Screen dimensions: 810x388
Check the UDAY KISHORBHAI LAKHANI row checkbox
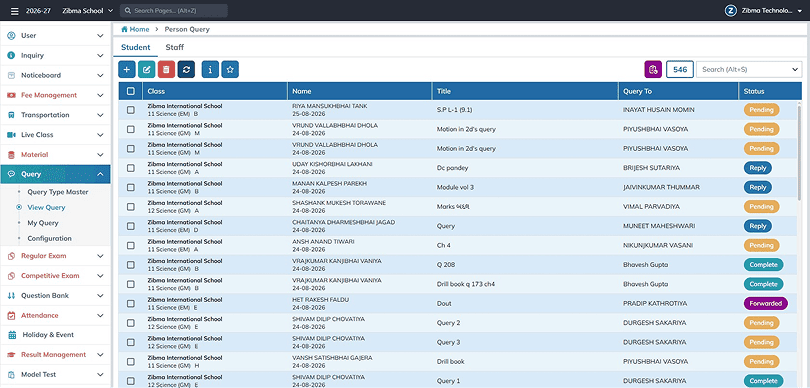pyautogui.click(x=131, y=168)
